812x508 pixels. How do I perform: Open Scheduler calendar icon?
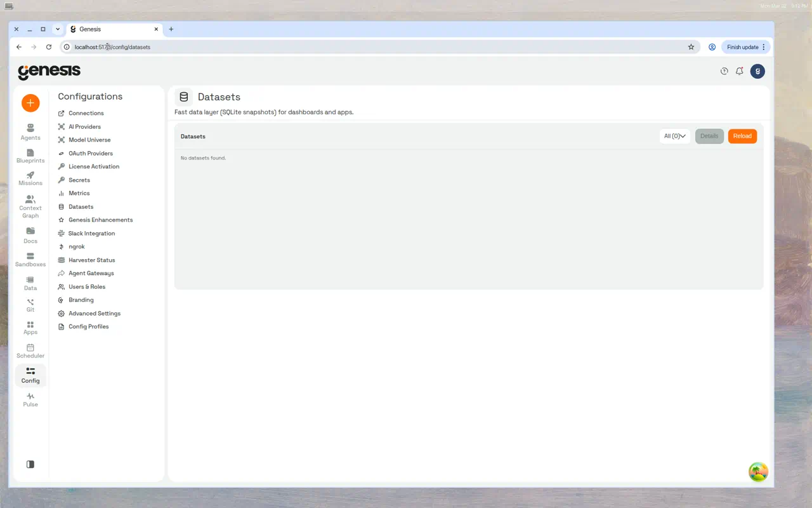click(30, 351)
